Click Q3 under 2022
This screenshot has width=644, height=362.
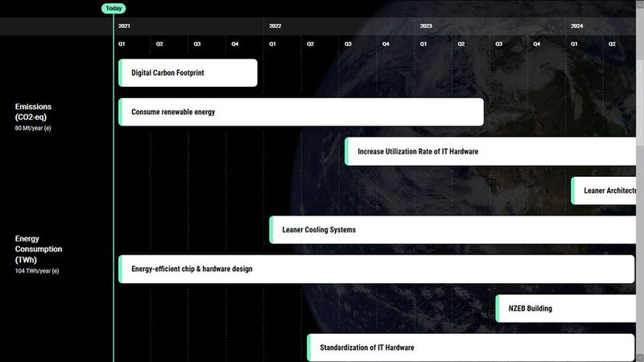tap(348, 44)
